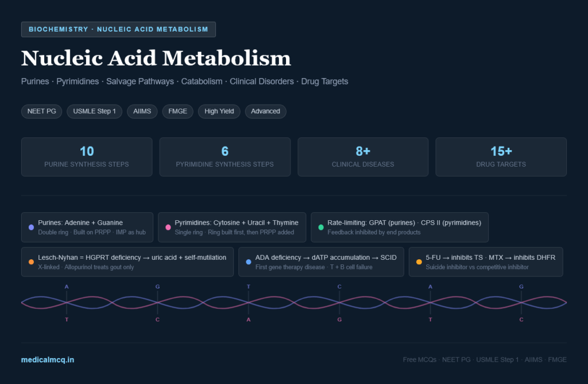The image size is (588, 384).
Task: Enable the Advanced difficulty pill
Action: [265, 111]
